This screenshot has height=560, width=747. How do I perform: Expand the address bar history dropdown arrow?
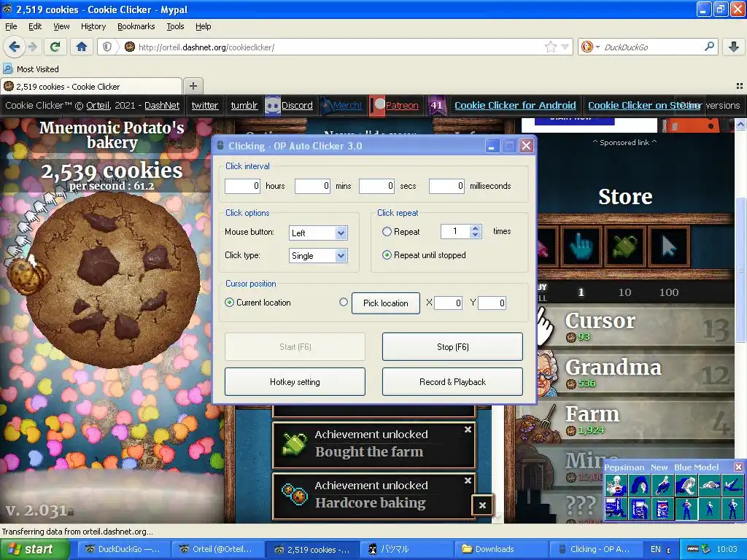coord(565,47)
